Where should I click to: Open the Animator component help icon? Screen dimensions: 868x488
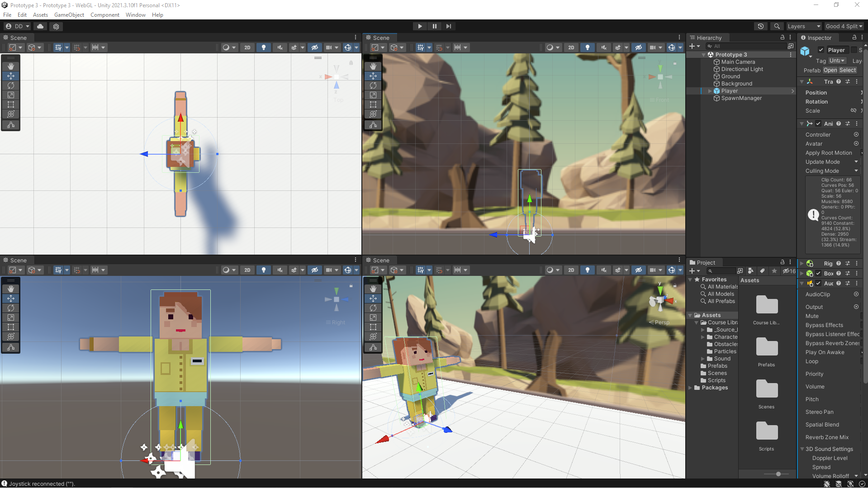click(839, 123)
